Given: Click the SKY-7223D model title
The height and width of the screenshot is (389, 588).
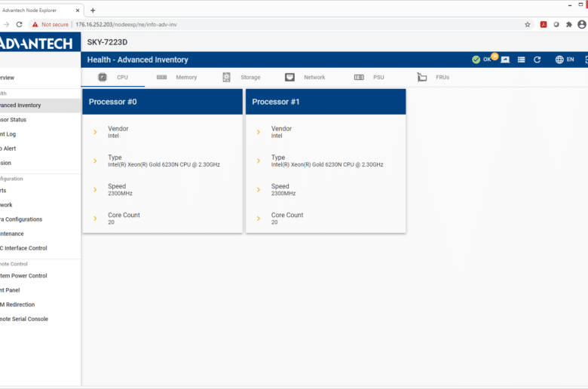Looking at the screenshot, I should pos(107,42).
